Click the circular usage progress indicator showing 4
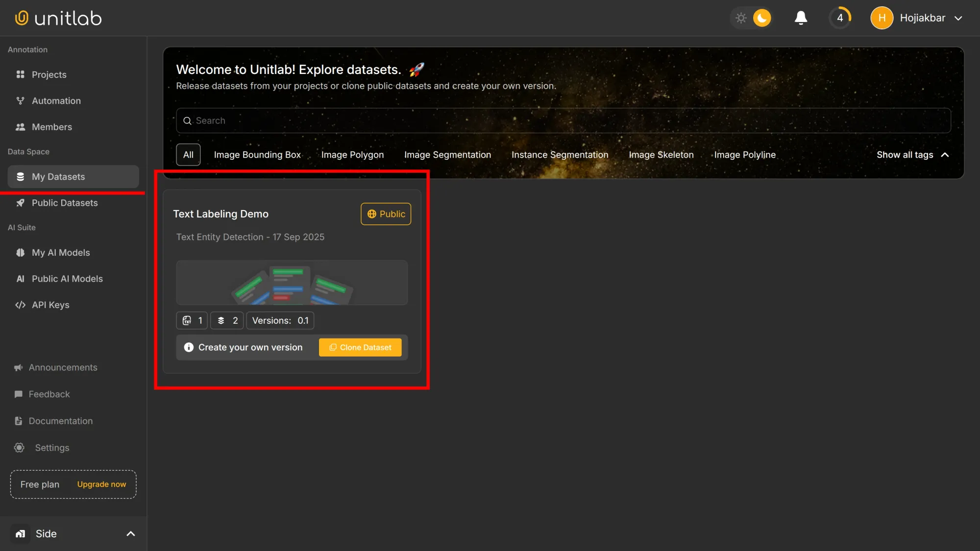 point(840,18)
